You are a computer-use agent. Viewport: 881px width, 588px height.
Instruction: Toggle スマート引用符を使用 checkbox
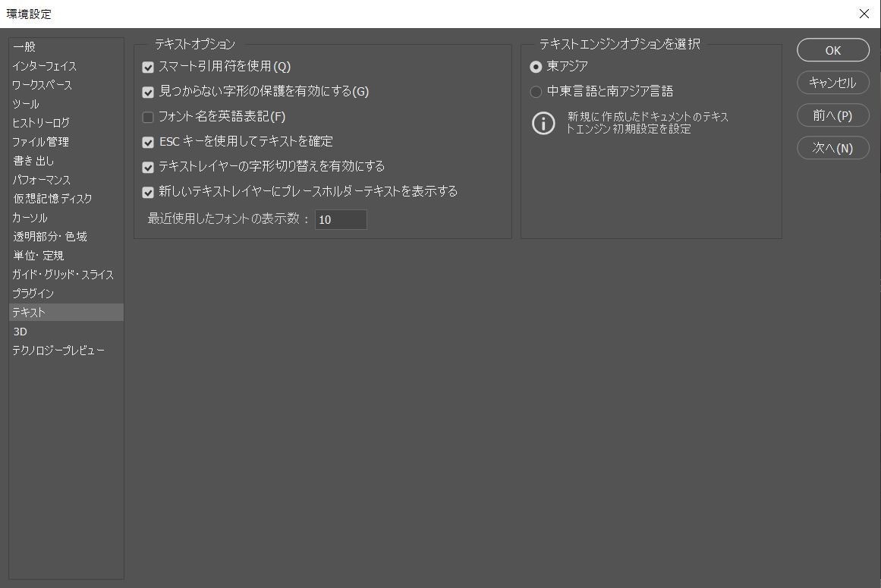tap(148, 68)
